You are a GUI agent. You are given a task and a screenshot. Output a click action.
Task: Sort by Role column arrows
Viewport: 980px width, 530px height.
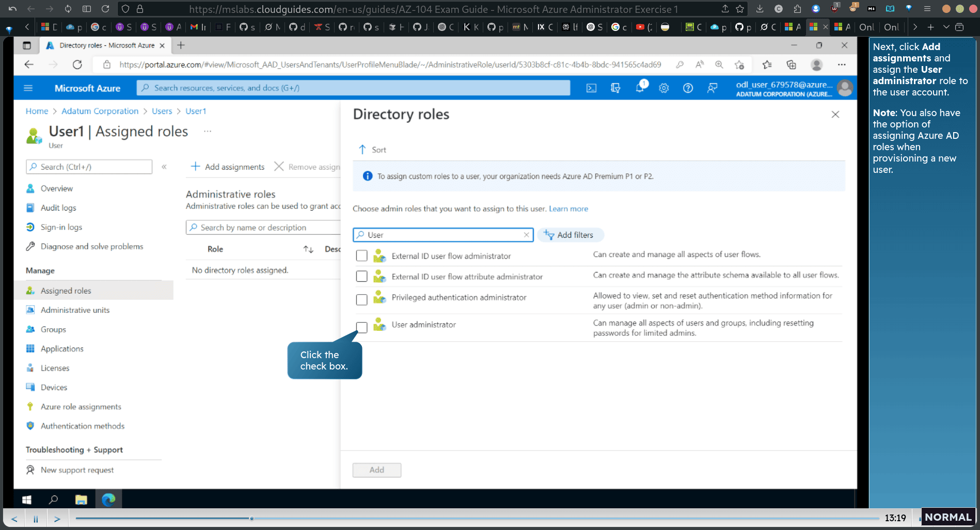tap(308, 249)
